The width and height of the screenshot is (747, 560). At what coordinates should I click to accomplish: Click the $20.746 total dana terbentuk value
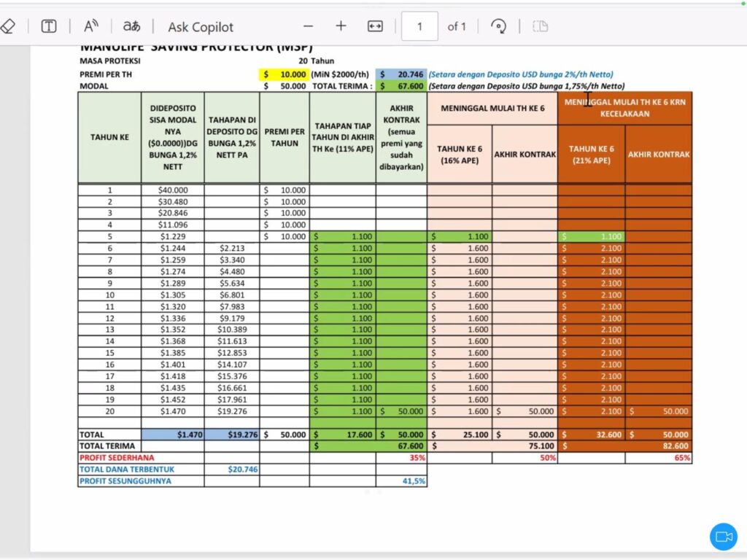coord(242,470)
